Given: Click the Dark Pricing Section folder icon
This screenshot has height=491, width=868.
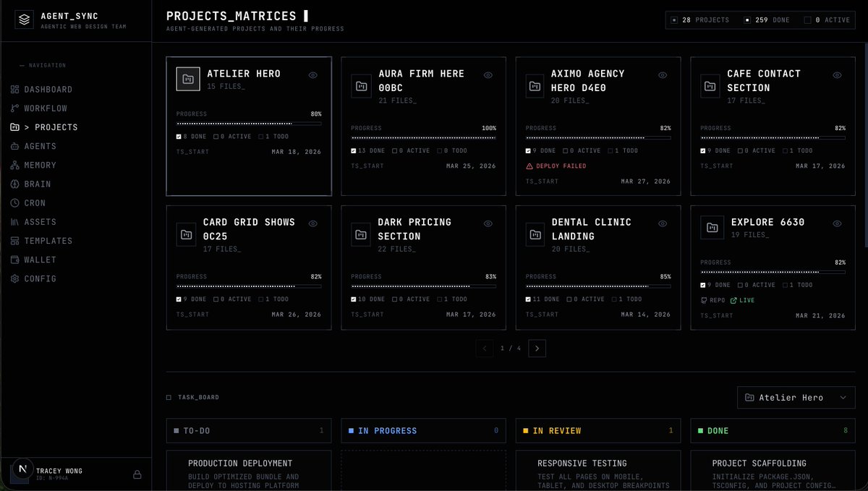Looking at the screenshot, I should click(x=361, y=235).
